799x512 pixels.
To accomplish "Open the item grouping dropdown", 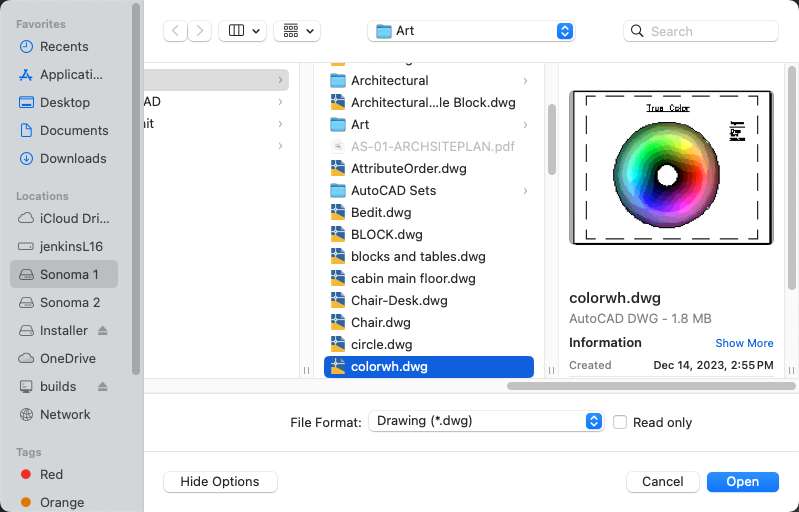I will [297, 31].
